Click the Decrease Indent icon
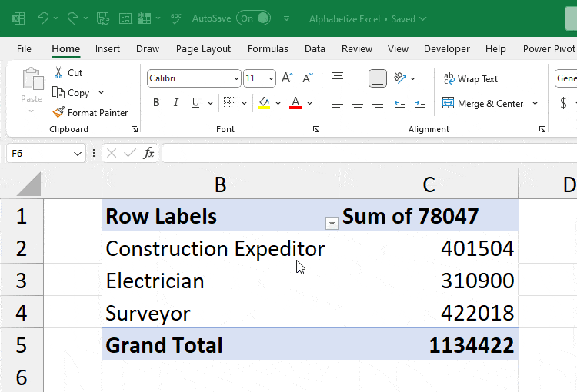577x392 pixels. pyautogui.click(x=400, y=102)
